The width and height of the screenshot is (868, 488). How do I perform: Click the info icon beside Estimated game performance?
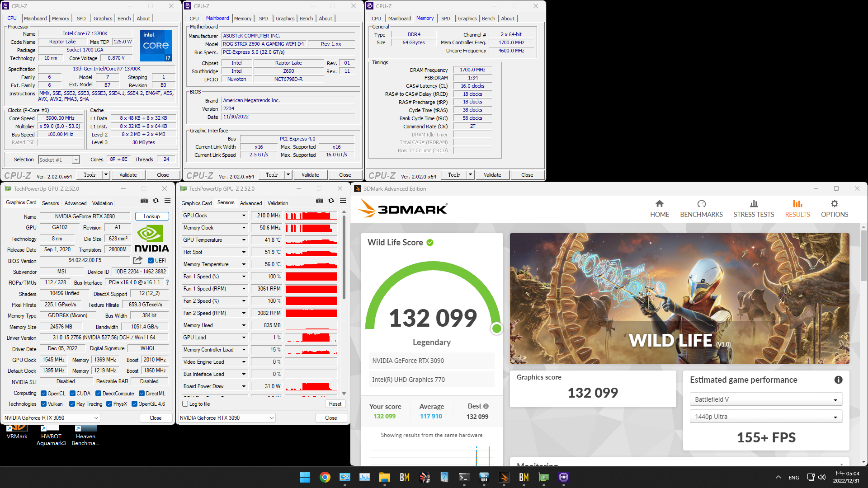pos(838,380)
